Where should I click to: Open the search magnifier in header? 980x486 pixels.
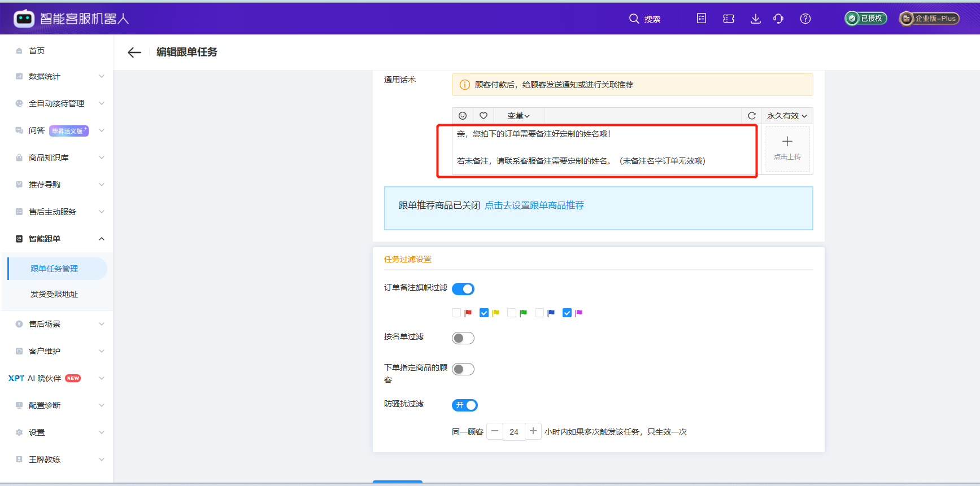[634, 19]
